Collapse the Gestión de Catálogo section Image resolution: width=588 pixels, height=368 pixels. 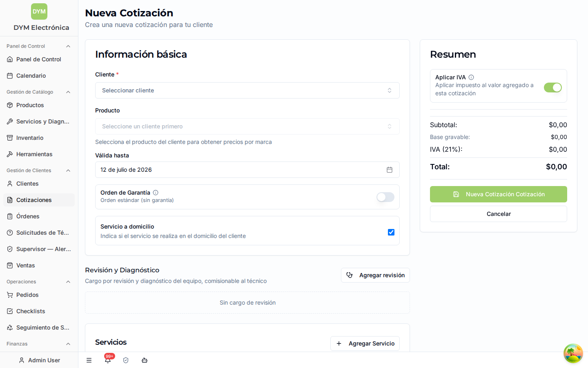68,92
